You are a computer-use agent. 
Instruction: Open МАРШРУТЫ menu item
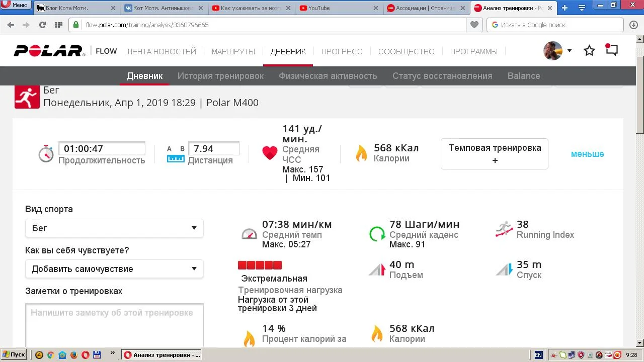point(233,51)
